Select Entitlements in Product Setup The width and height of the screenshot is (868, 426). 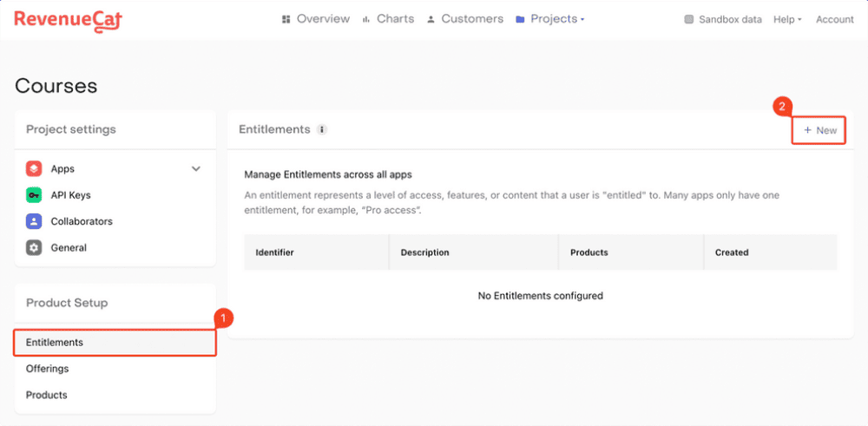55,343
